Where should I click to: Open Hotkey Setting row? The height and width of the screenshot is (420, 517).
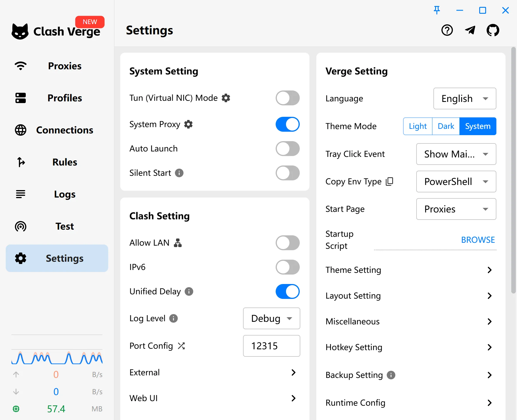(411, 347)
